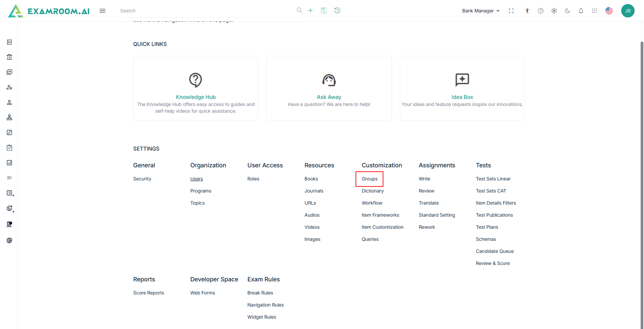Open Test Sets Linear under Tests
Viewport: 644px width, 329px height.
click(x=493, y=179)
